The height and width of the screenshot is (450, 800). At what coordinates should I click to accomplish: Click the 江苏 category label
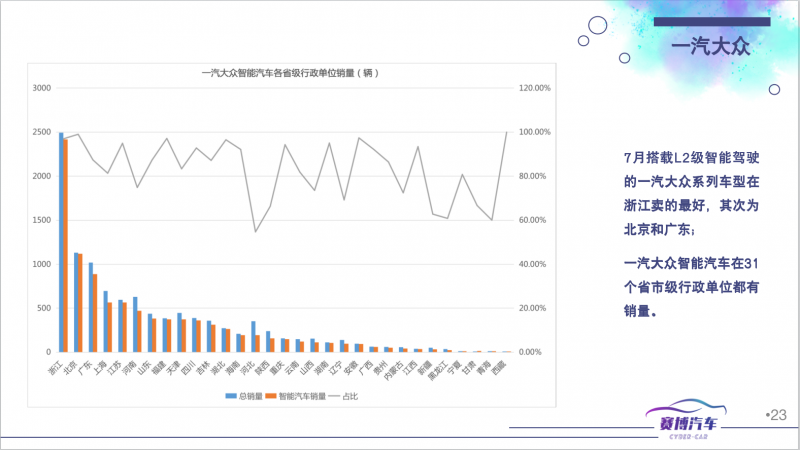click(115, 367)
